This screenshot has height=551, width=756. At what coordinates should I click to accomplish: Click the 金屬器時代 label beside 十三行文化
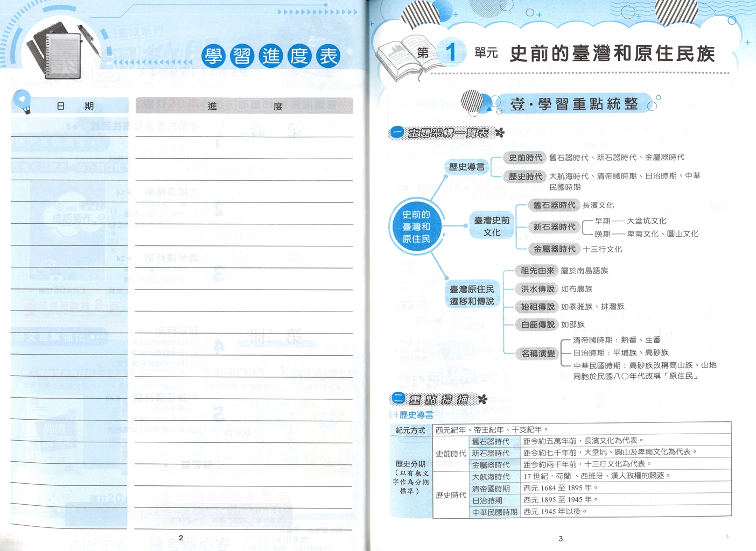tap(554, 249)
